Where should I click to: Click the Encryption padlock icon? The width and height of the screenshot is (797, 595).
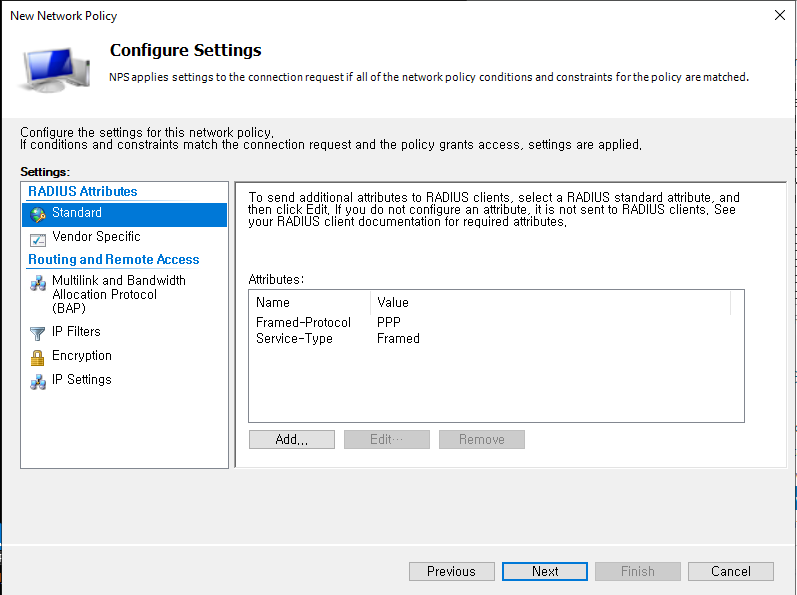[x=38, y=357]
